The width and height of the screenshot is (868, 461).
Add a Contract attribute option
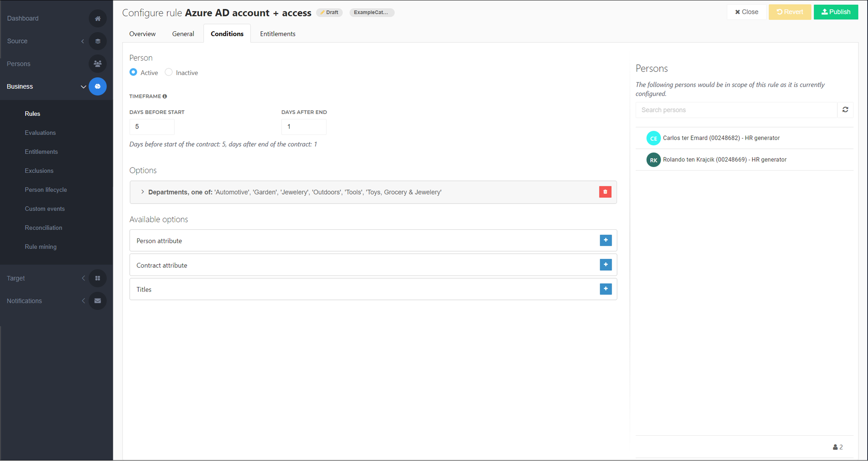pos(605,265)
